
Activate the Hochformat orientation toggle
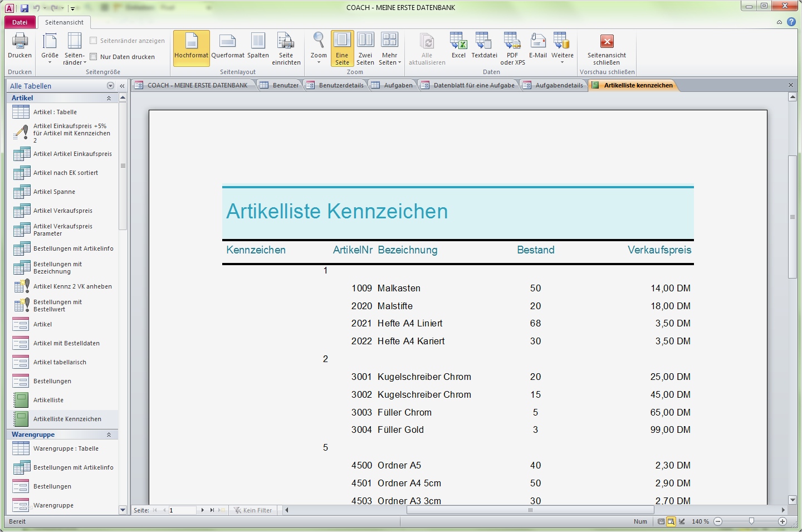point(191,47)
